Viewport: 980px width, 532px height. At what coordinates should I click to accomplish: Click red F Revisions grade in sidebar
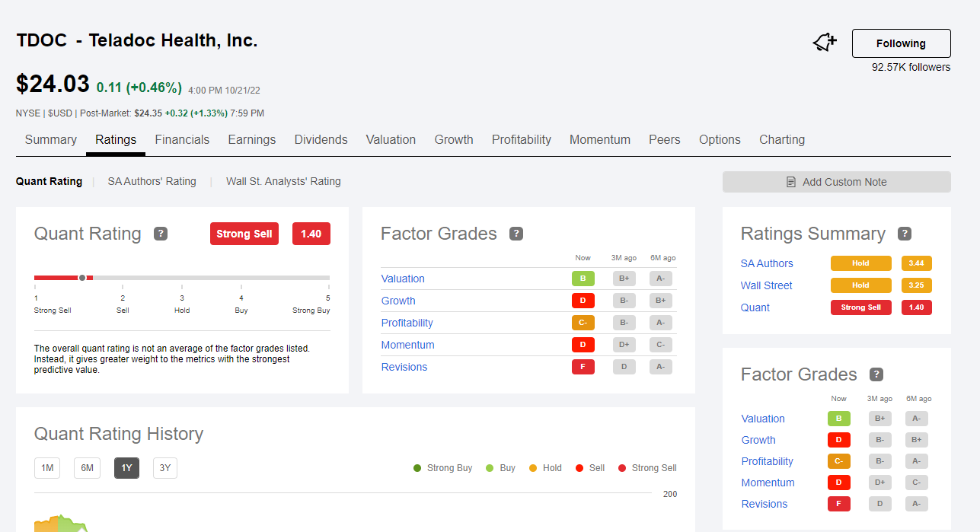click(x=839, y=504)
